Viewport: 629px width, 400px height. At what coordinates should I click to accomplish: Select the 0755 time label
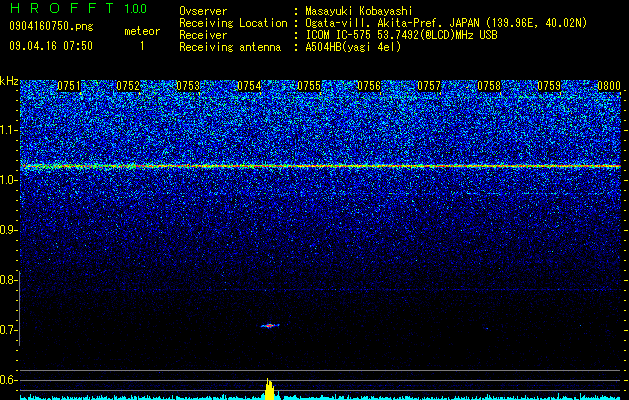pyautogui.click(x=309, y=86)
